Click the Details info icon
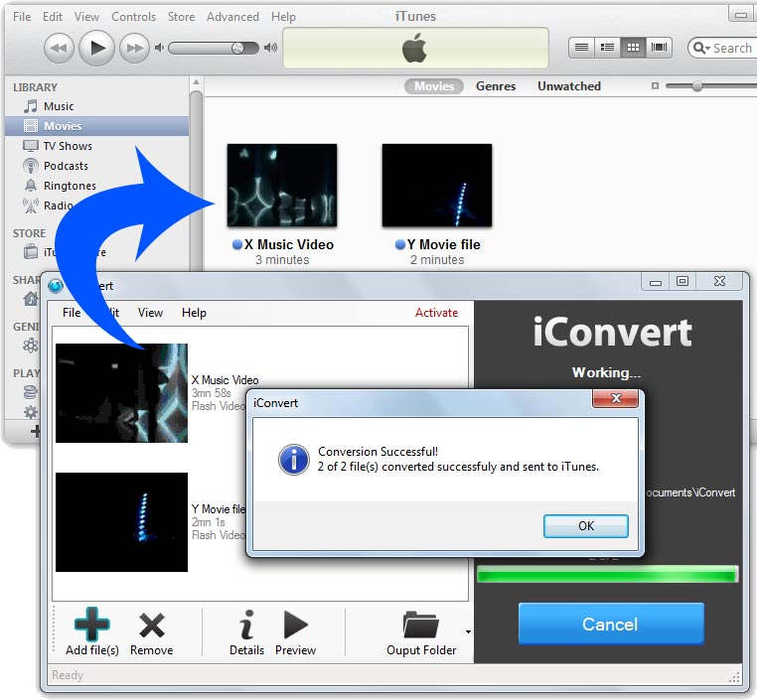The height and width of the screenshot is (700, 757). point(246,625)
